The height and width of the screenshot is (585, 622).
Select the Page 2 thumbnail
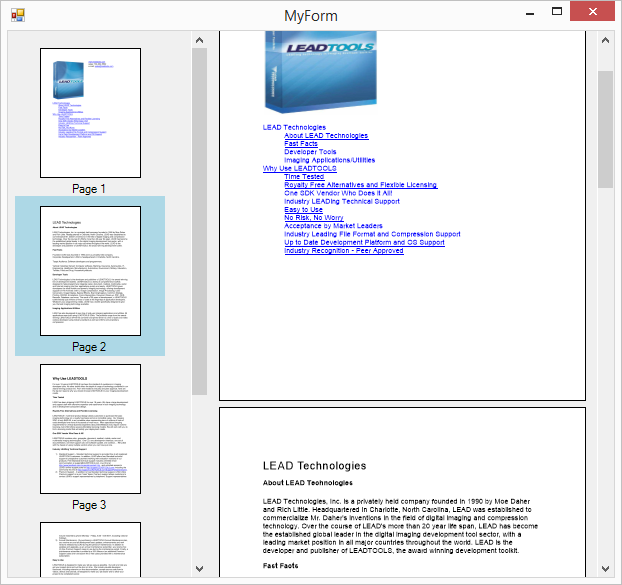90,271
